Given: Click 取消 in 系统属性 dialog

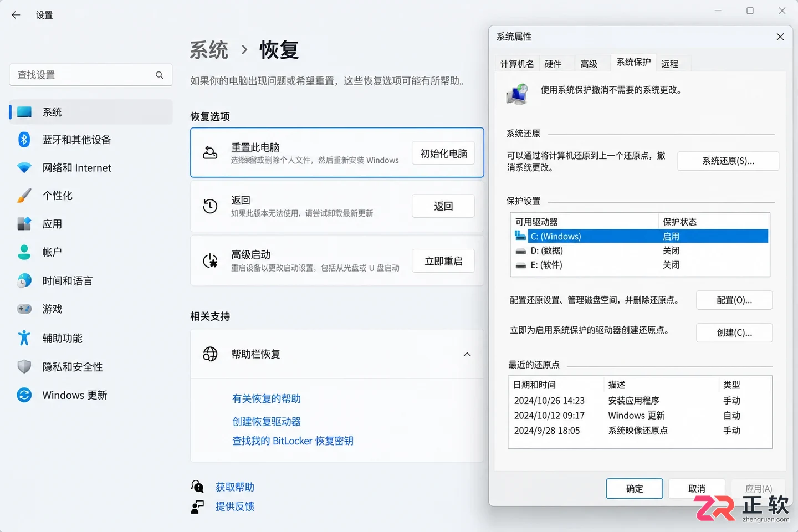Looking at the screenshot, I should point(697,489).
